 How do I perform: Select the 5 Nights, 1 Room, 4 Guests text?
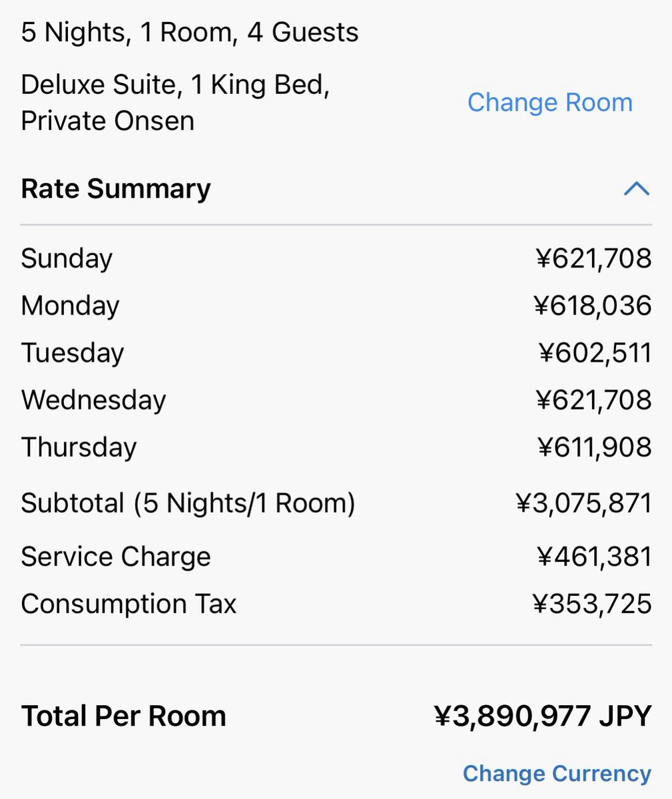[x=190, y=32]
